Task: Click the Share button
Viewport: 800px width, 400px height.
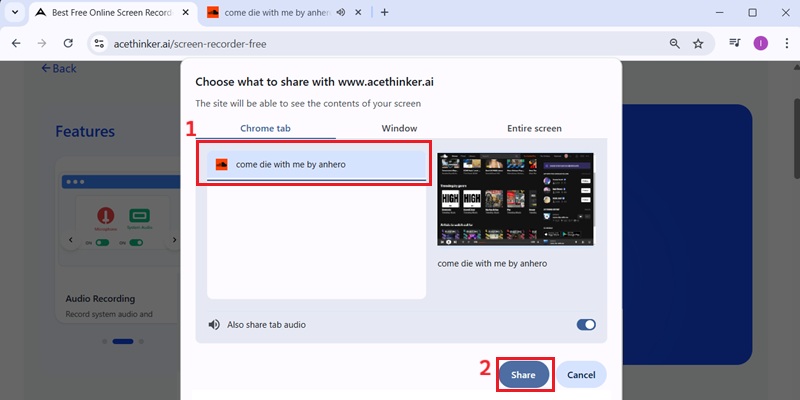Action: (523, 375)
